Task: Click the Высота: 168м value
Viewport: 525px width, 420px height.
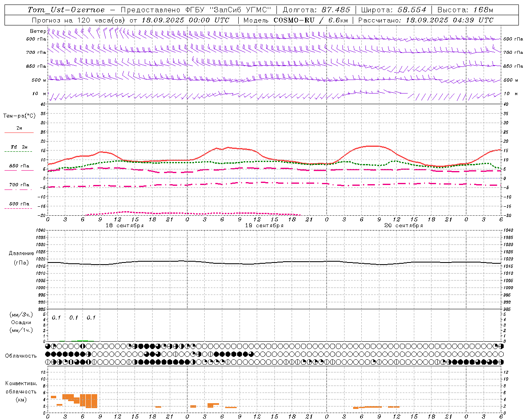Action: tap(465, 10)
